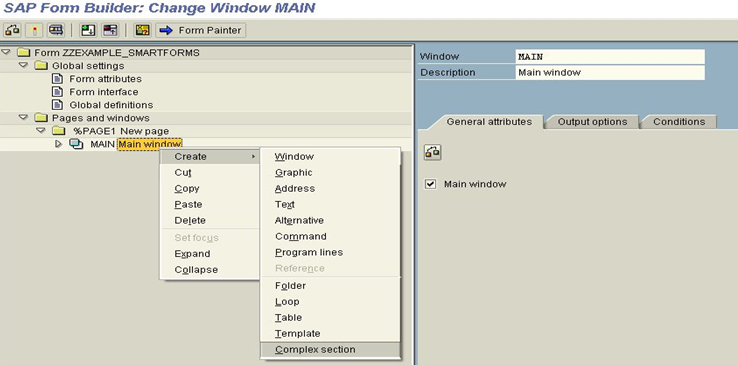This screenshot has height=365, width=738.
Task: Click the Form ZZEXAMPLE_SMARTFORMS folder icon
Action: [x=24, y=52]
